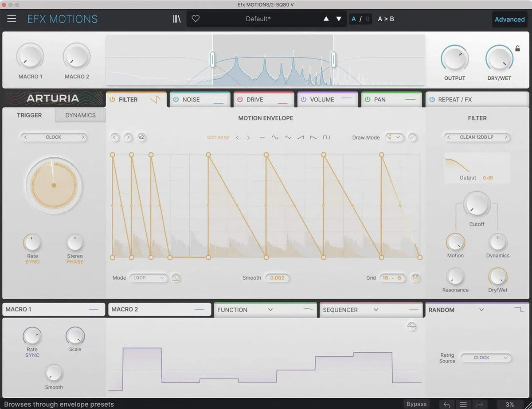Click the undo arrow in the bottom bar
This screenshot has width=532, height=409.
(x=447, y=405)
